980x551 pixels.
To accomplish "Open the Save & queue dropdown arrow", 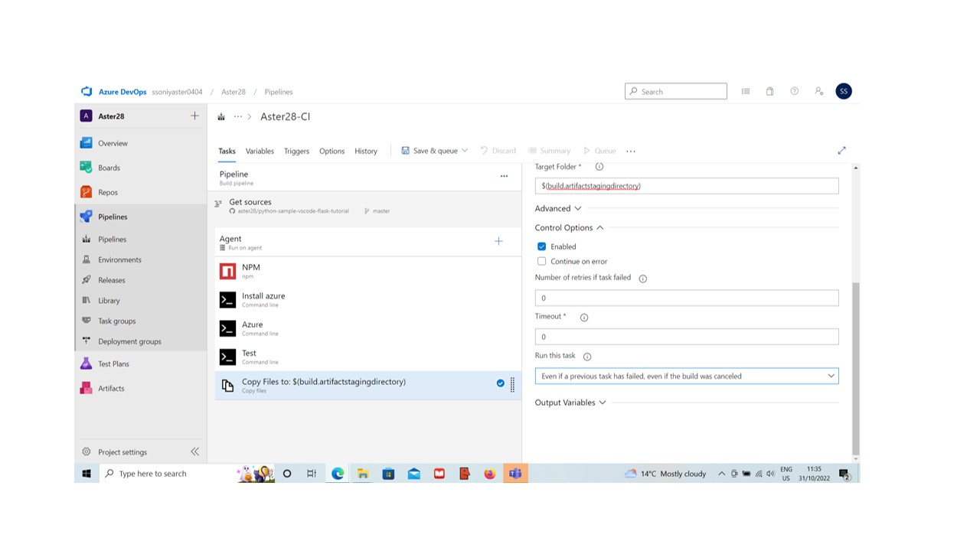I will click(x=465, y=151).
